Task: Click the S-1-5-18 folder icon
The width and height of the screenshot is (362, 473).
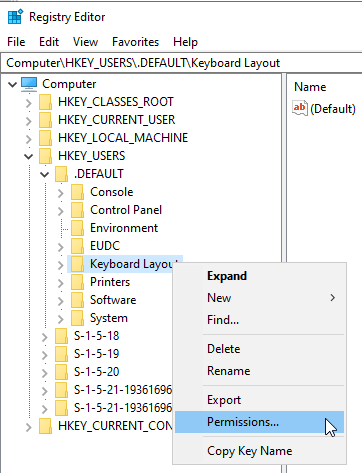Action: [61, 336]
